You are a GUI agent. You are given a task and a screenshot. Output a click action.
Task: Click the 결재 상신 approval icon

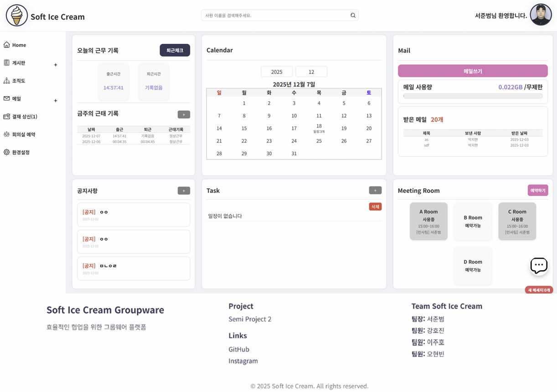pos(6,117)
